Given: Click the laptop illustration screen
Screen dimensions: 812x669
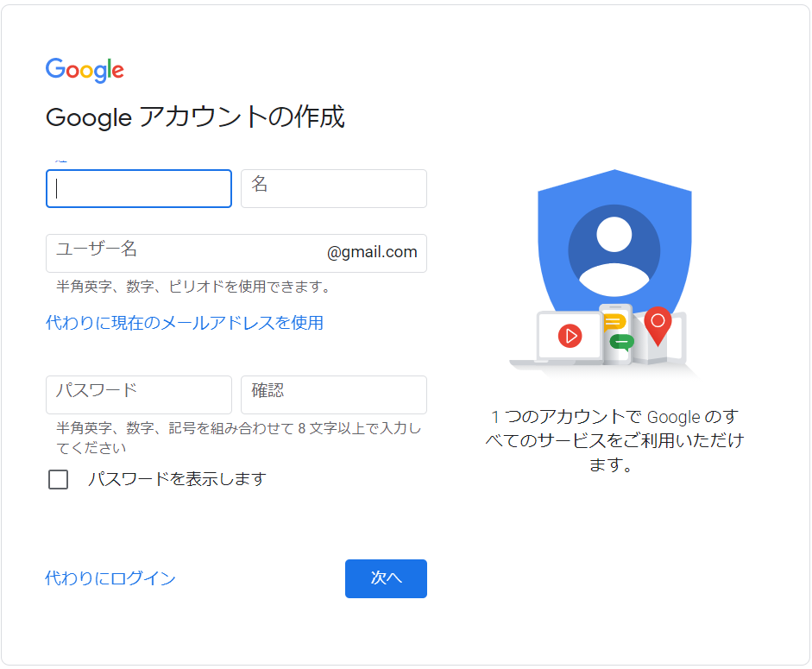Looking at the screenshot, I should [570, 336].
